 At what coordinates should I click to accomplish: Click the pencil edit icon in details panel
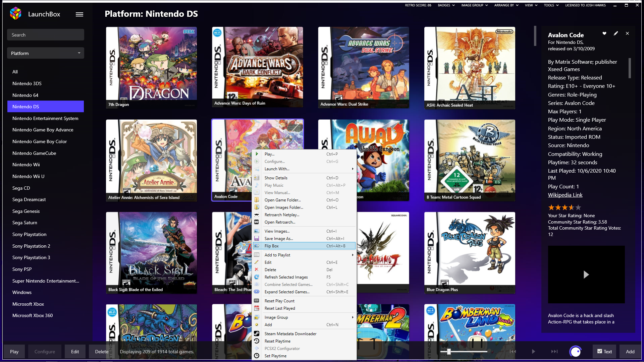point(616,34)
